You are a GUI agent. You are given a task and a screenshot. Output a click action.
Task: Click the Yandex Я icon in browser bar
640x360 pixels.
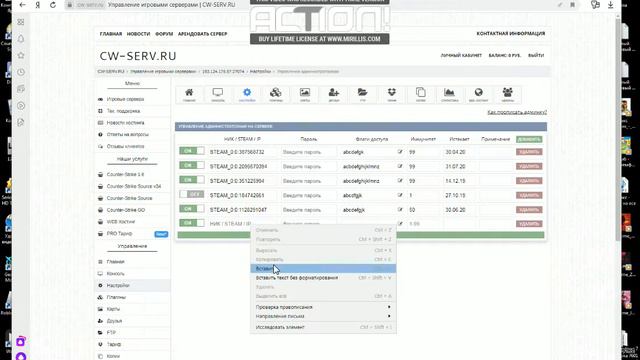38,5
